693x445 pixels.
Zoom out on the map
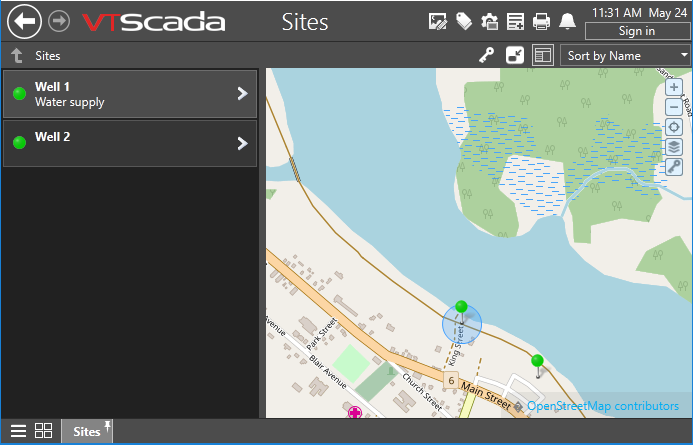[x=674, y=107]
